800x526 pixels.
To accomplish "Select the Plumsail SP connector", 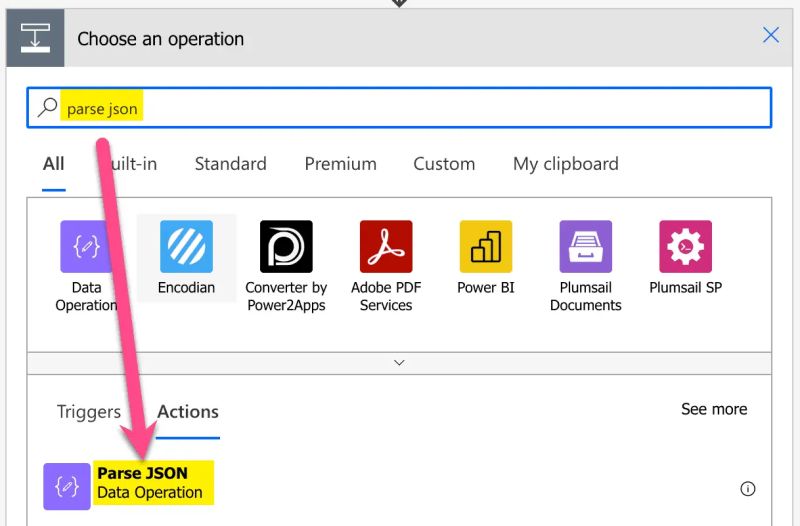I will (x=685, y=246).
